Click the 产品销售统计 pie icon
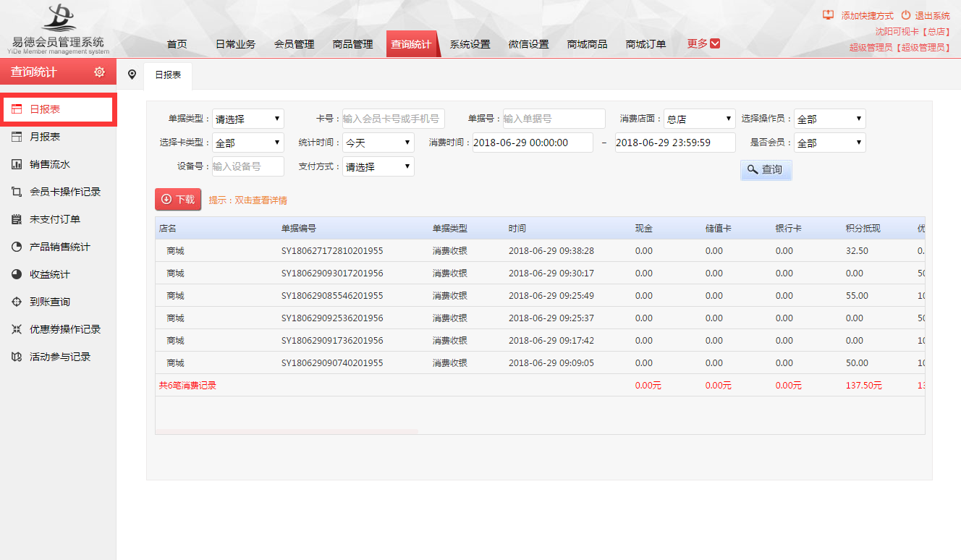Screen dimensions: 961x560 [17, 247]
